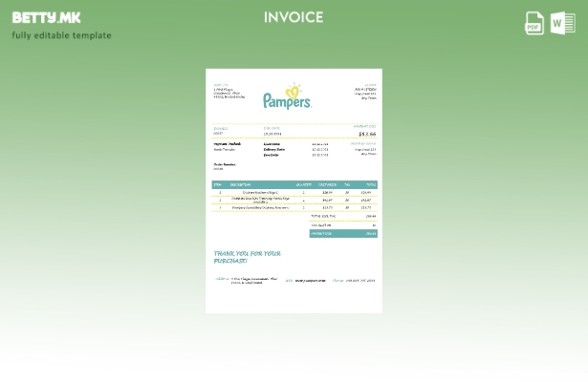Screen dimensions: 588x382
Task: Click the invoice amount due value at top right
Action: click(366, 135)
